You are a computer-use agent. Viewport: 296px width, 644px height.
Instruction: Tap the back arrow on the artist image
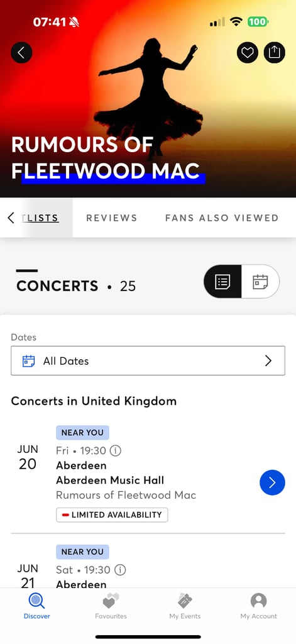point(21,53)
